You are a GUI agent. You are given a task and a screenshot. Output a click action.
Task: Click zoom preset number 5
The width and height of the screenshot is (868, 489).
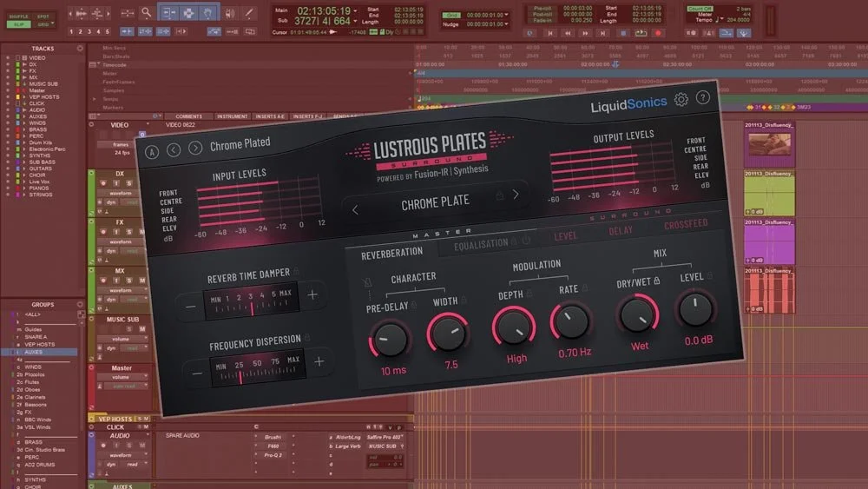108,31
